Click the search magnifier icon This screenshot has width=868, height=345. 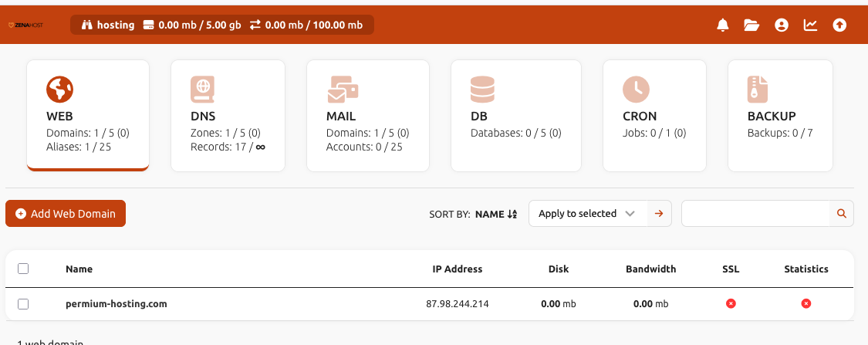(x=842, y=214)
